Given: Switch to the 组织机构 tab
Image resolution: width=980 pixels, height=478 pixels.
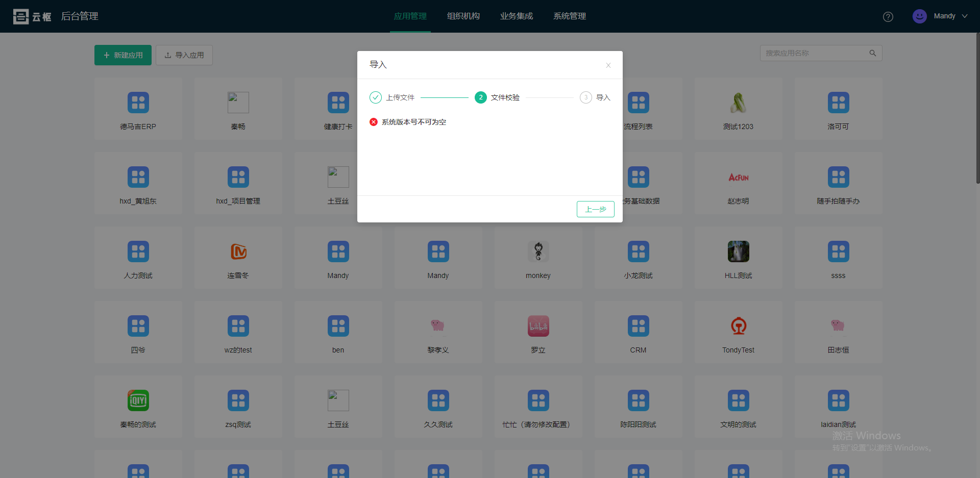Looking at the screenshot, I should pyautogui.click(x=463, y=16).
